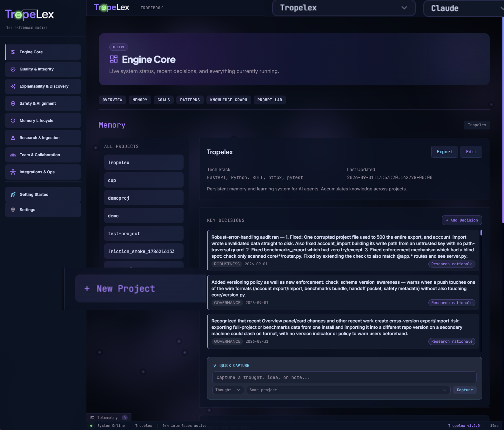Select the test-project entry
This screenshot has width=504, height=430.
[144, 234]
